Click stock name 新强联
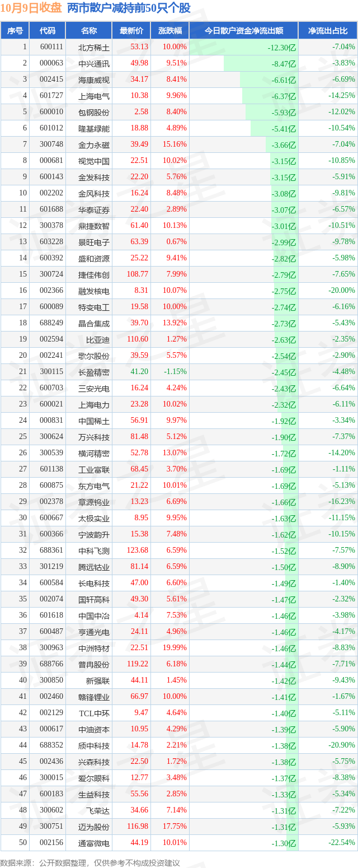 [98, 680]
